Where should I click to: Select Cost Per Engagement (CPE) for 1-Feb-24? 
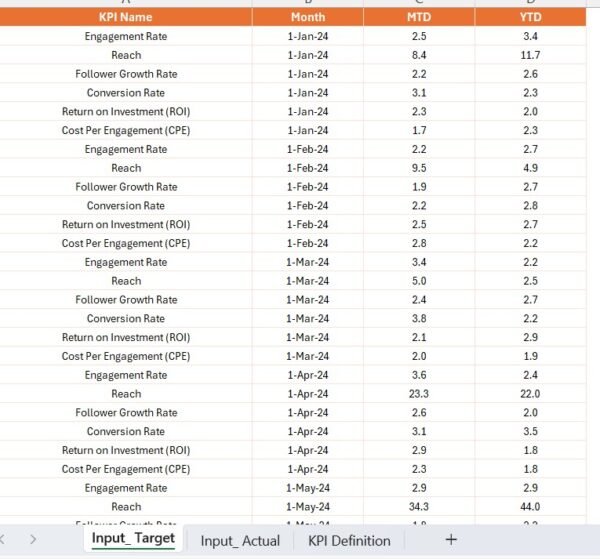pyautogui.click(x=126, y=243)
